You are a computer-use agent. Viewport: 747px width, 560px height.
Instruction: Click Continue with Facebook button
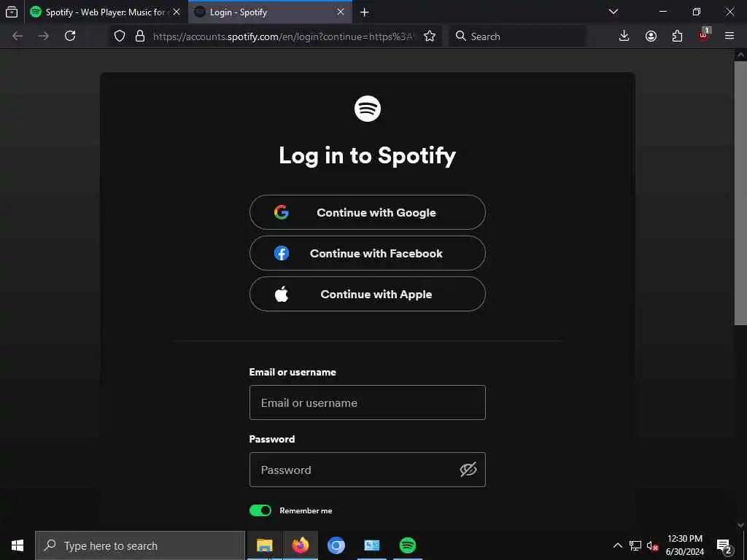pos(368,253)
